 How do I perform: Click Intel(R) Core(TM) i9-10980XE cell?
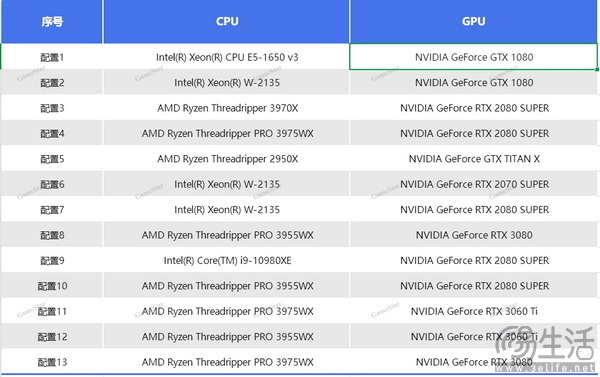227,260
